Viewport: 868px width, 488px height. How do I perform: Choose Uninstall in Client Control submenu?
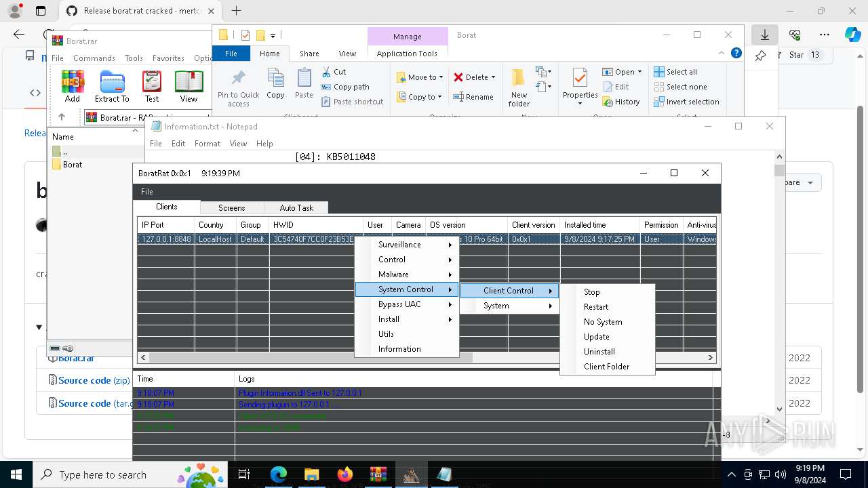pos(608,352)
